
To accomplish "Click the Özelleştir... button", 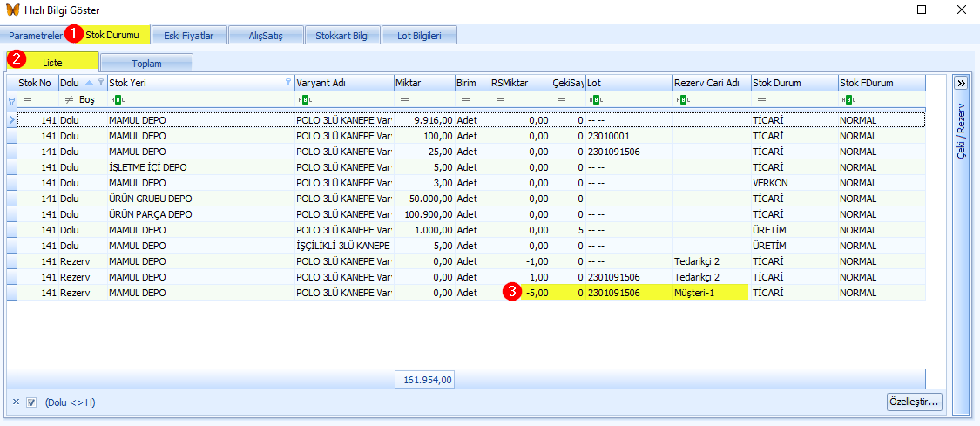I will (915, 402).
